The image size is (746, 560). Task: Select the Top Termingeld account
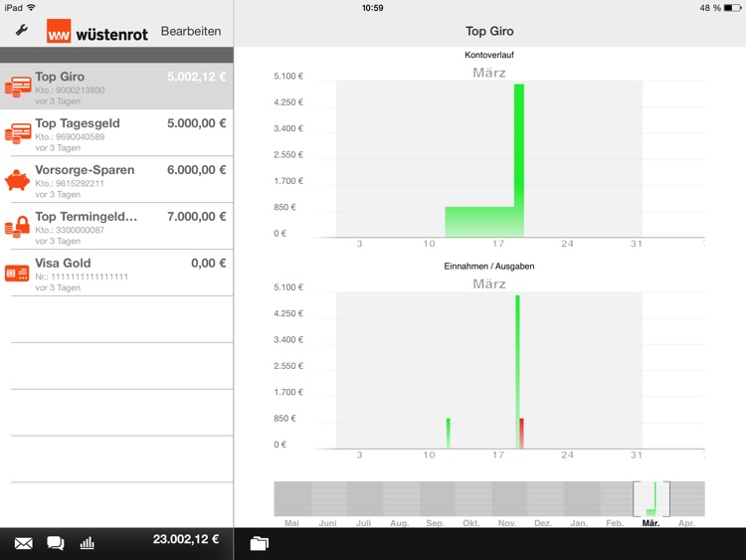click(x=116, y=227)
